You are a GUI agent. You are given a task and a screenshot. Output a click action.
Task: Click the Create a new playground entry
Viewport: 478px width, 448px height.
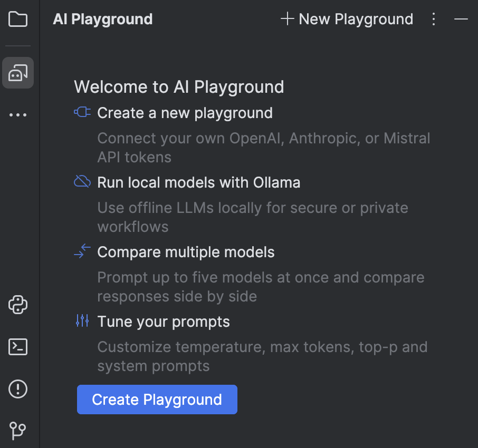point(185,113)
